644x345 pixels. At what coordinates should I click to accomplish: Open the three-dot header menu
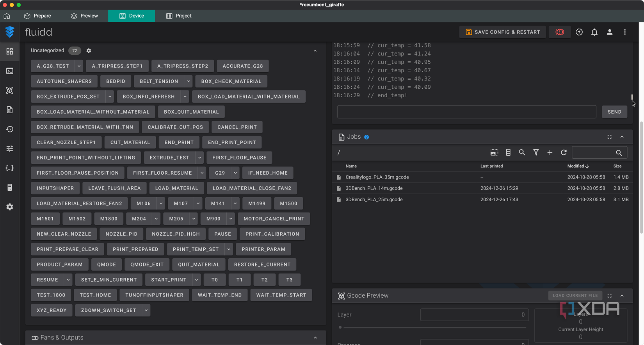tap(625, 32)
